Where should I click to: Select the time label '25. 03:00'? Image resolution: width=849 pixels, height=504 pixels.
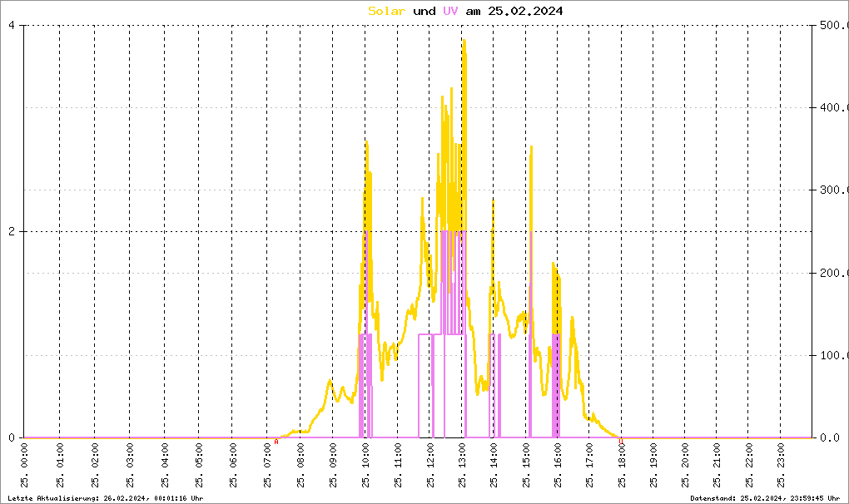[130, 466]
